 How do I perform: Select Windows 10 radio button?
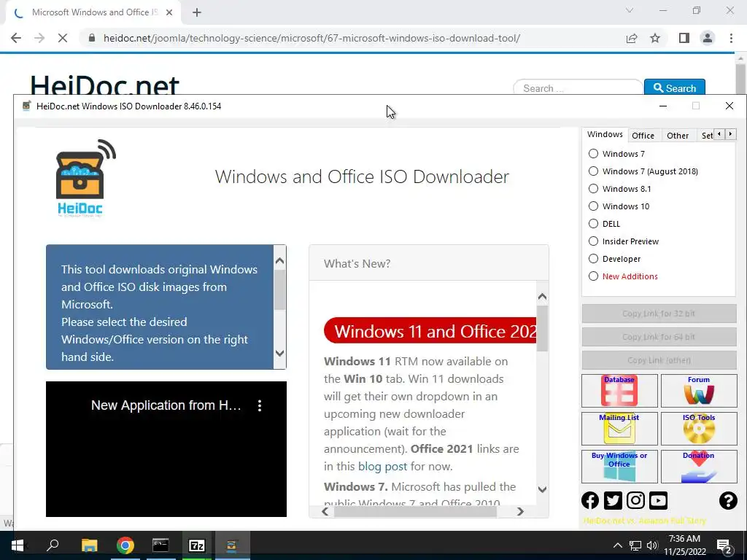tap(593, 206)
